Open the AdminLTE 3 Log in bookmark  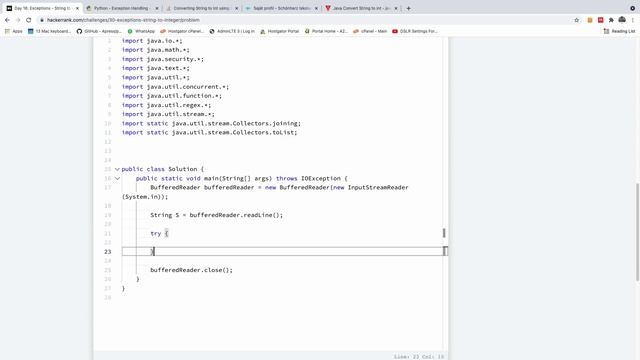pos(232,31)
